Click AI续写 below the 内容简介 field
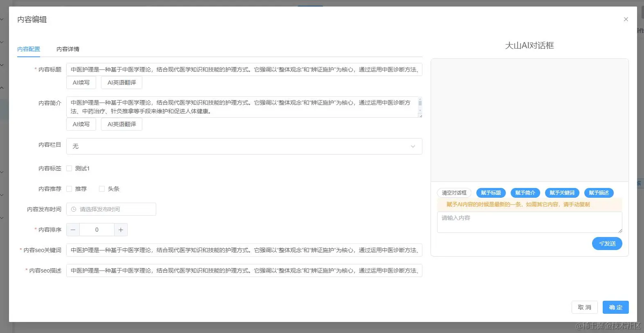Screen dimensions: 644x333 point(81,124)
